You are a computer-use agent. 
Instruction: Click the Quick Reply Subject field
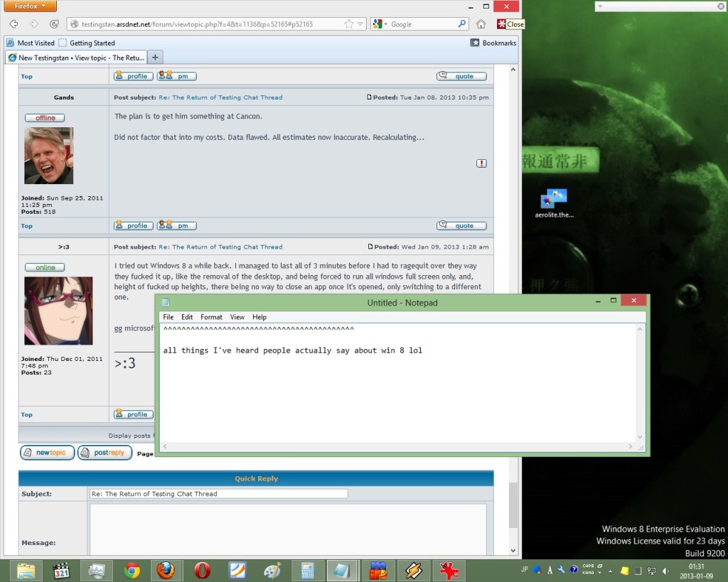[x=218, y=493]
